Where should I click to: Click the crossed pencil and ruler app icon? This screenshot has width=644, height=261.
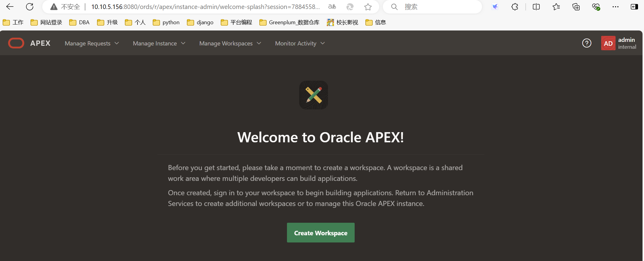314,95
